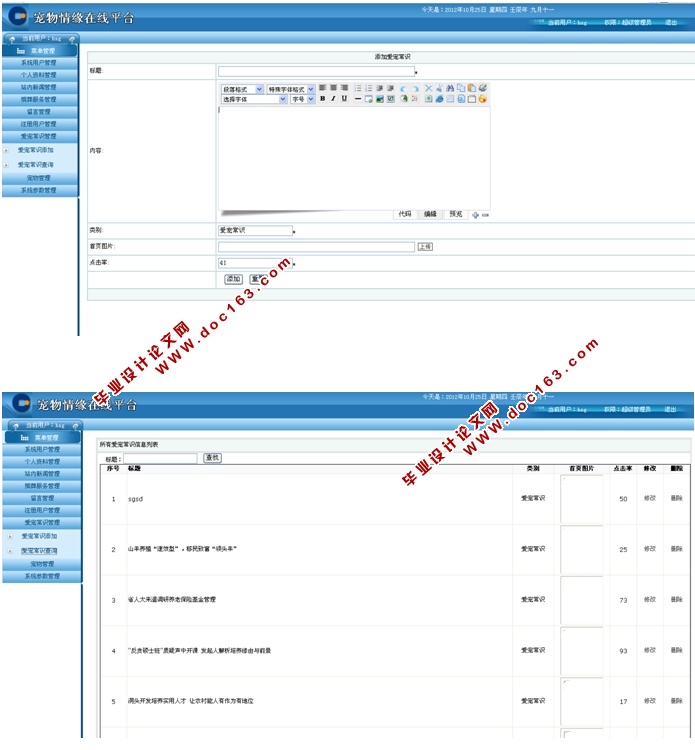This screenshot has height=750, width=695.
Task: Insert bulleted list in the editor
Action: point(358,88)
